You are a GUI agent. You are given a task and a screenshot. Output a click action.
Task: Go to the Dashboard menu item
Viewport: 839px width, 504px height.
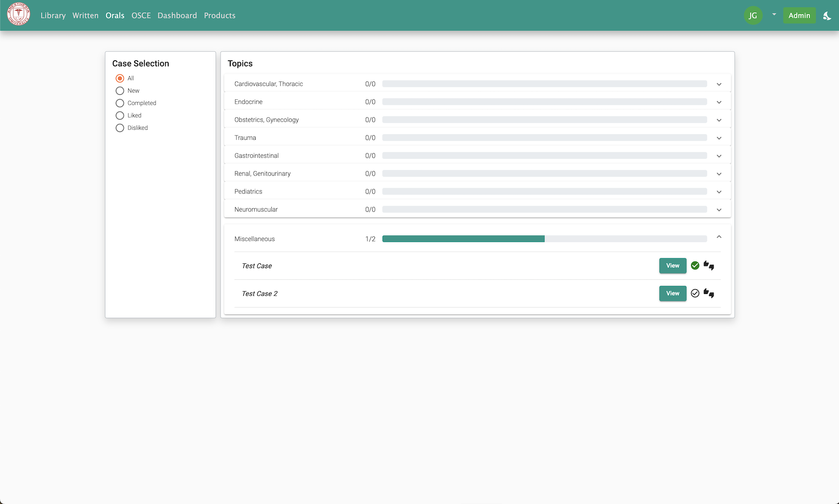point(177,15)
